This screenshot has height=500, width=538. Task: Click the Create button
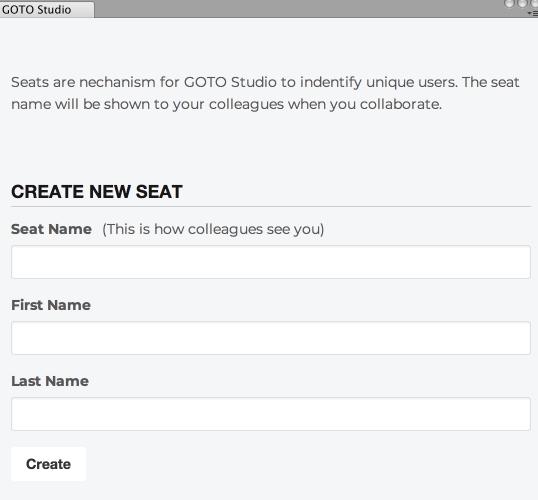48,464
